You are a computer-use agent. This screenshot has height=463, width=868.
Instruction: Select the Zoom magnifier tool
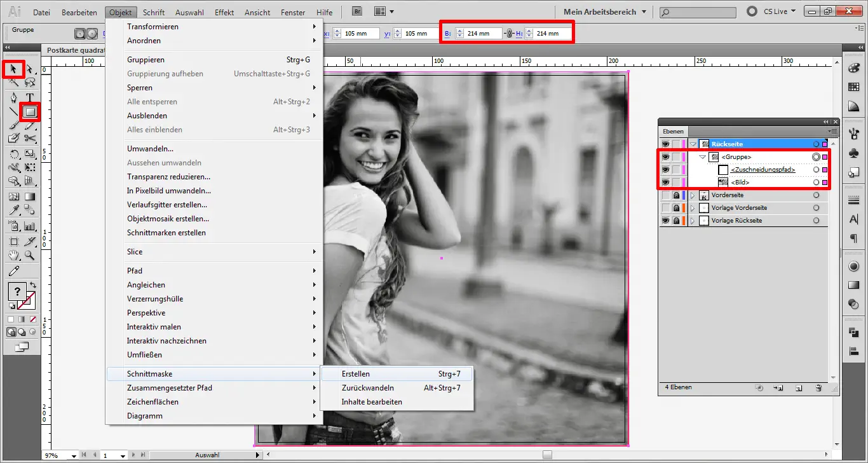click(30, 256)
